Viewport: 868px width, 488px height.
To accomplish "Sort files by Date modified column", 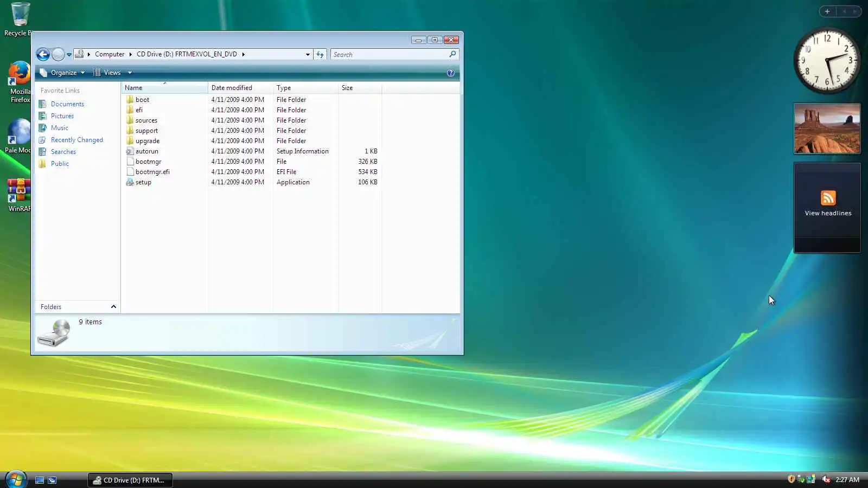I will point(240,88).
